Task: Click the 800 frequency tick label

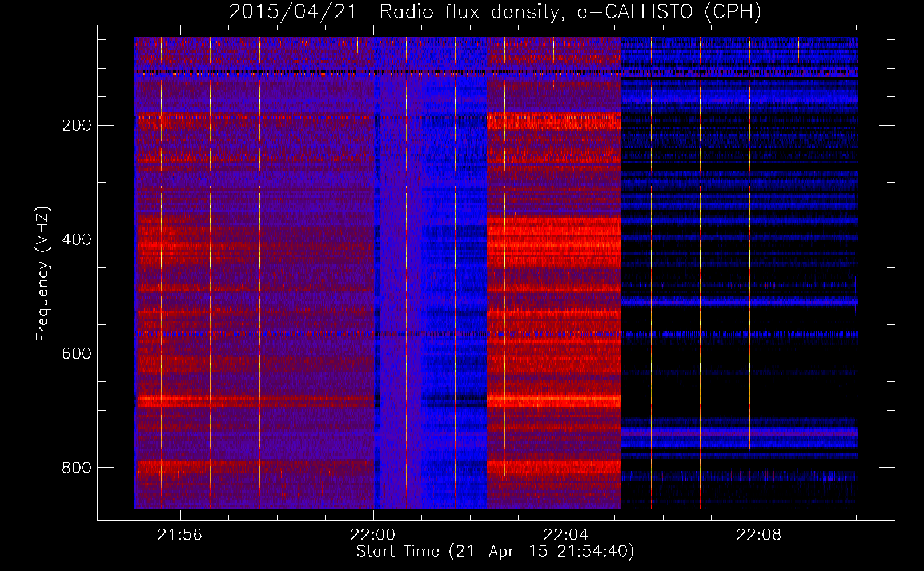Action: (77, 468)
